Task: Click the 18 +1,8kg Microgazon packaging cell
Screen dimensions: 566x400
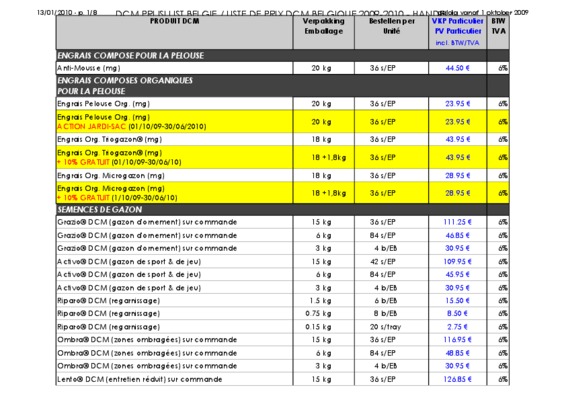Action: click(323, 193)
